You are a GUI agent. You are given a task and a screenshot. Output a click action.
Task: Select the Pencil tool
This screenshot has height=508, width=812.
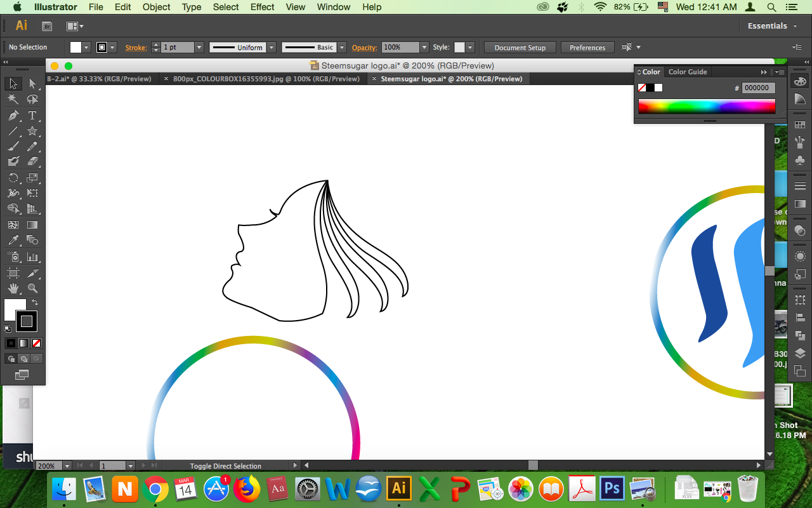coord(32,147)
